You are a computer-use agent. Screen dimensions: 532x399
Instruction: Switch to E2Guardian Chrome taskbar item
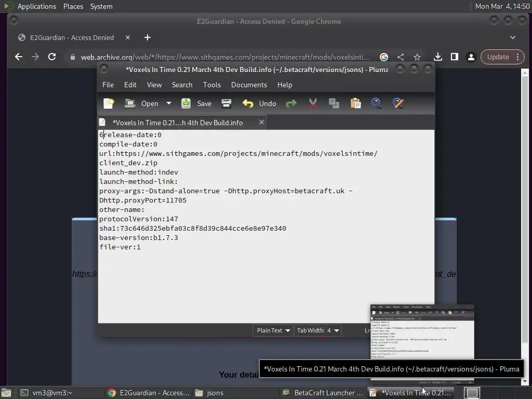point(149,393)
